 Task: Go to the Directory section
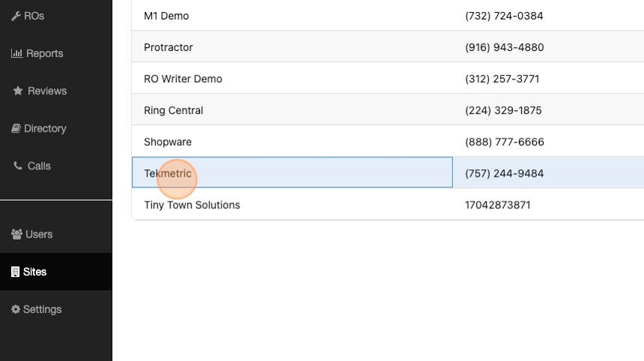pyautogui.click(x=45, y=128)
